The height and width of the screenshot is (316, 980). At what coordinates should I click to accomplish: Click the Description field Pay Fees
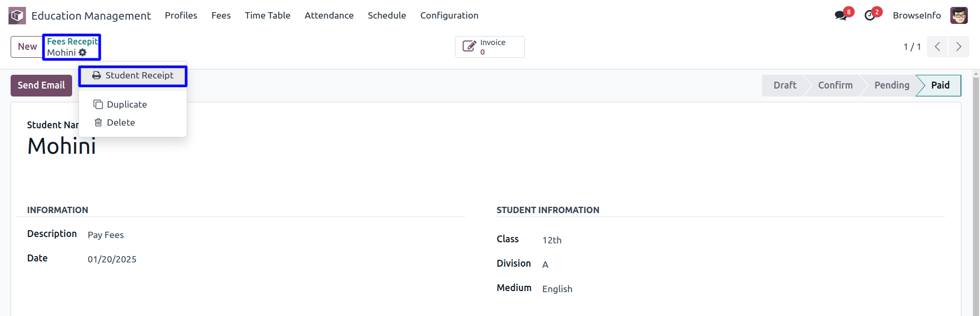click(106, 235)
